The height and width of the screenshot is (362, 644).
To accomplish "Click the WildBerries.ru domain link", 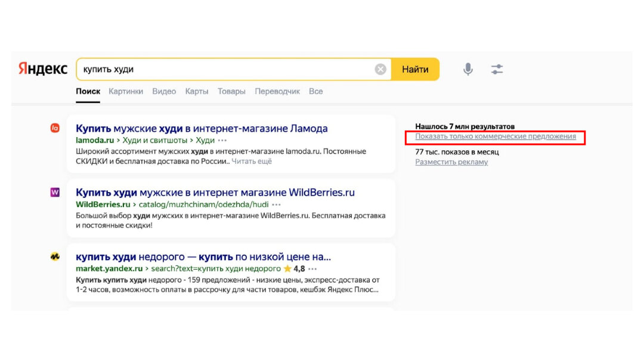I will (x=103, y=205).
